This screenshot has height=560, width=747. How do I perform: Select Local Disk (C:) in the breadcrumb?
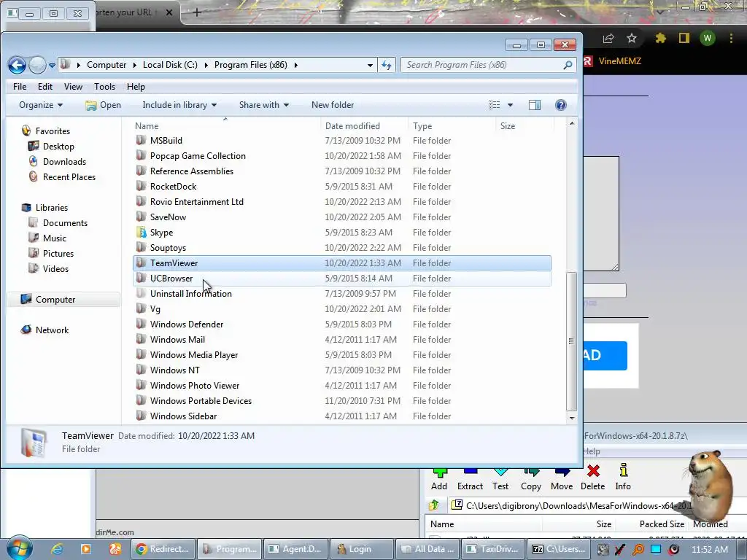tap(170, 65)
